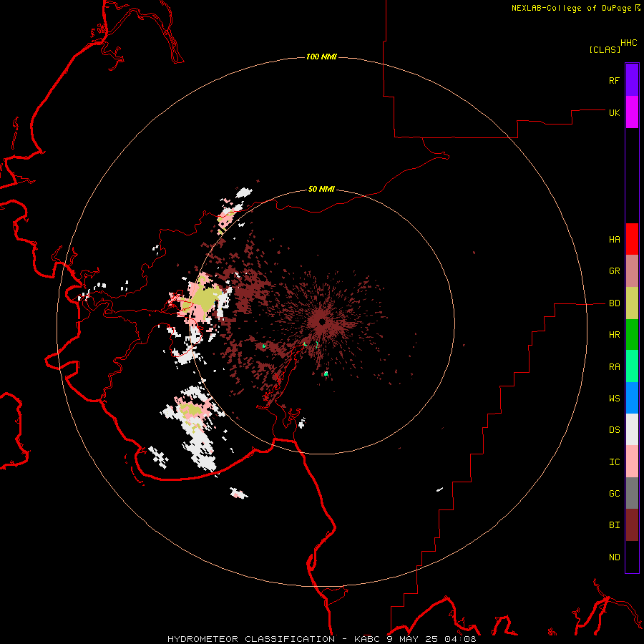
Task: Select the GC gray legend swatch
Action: coord(632,493)
